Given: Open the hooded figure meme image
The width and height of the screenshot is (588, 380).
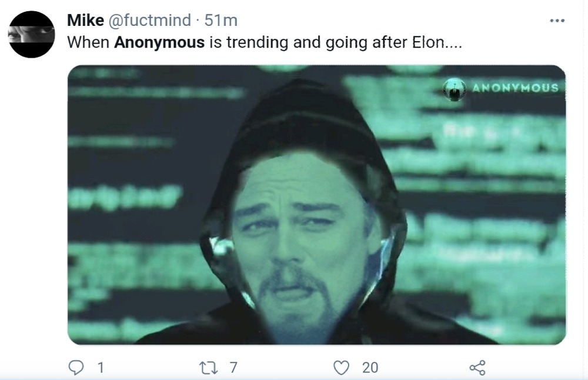Looking at the screenshot, I should (x=316, y=205).
